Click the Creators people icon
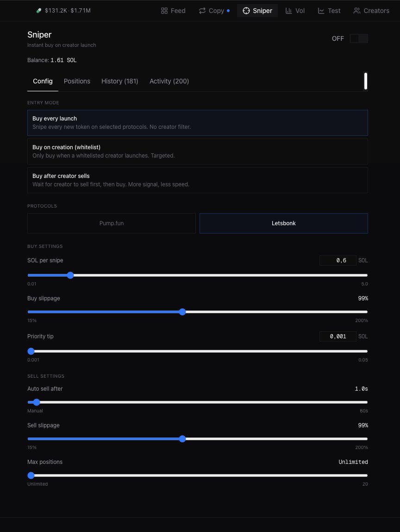400x532 pixels. point(356,11)
